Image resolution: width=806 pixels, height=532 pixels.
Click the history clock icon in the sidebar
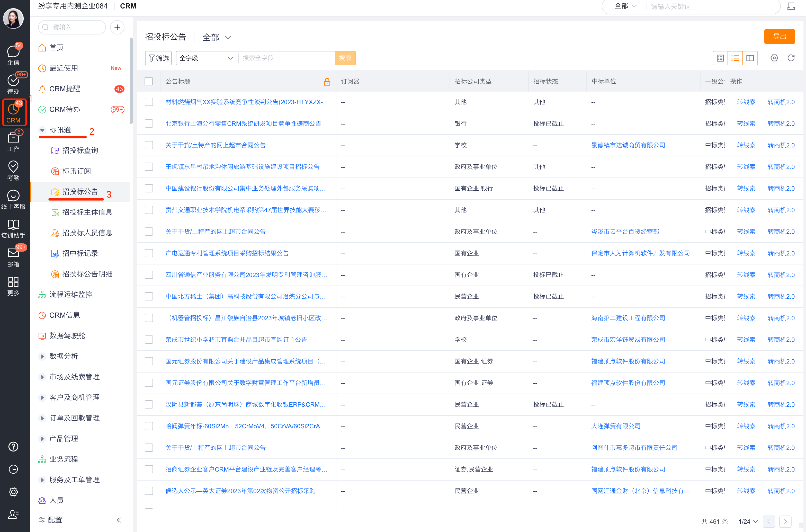click(x=13, y=469)
